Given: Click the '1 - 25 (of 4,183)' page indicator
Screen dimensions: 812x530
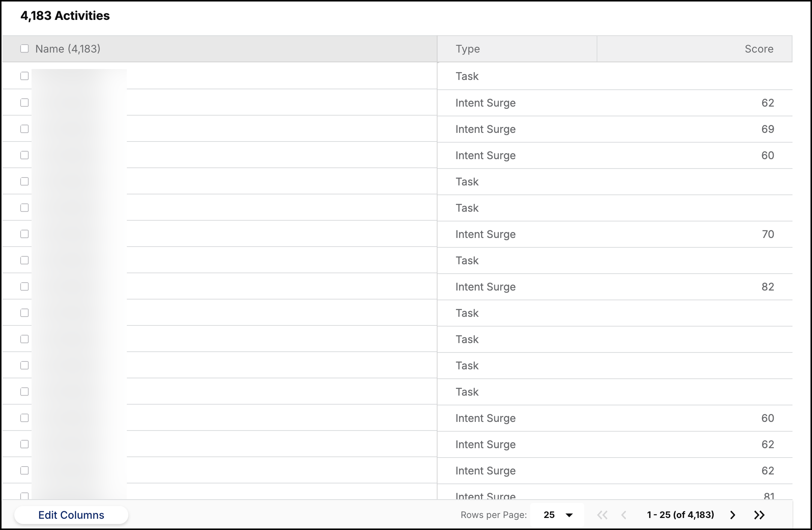Looking at the screenshot, I should (x=680, y=515).
